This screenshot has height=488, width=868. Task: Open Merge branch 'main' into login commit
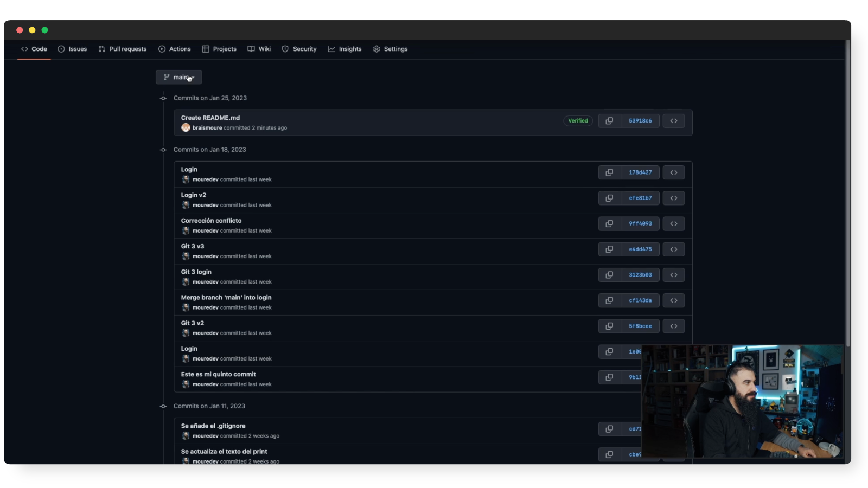coord(226,298)
